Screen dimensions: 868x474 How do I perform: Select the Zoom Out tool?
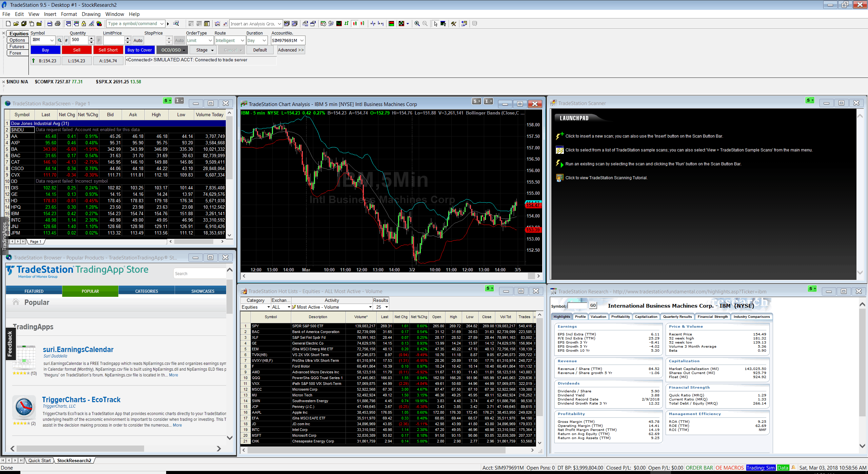tap(425, 23)
